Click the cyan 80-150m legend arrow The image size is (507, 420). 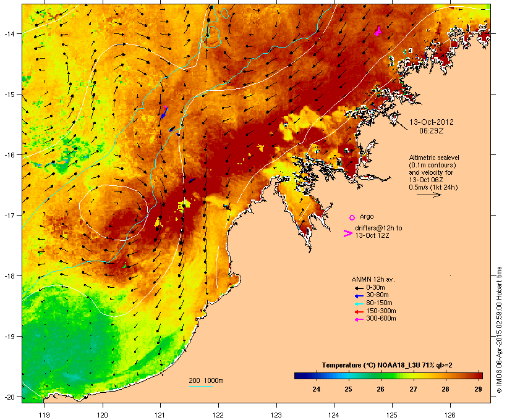(359, 304)
